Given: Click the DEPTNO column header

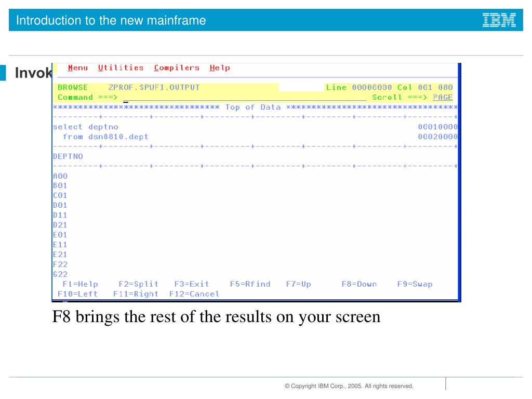Looking at the screenshot, I should tap(68, 156).
